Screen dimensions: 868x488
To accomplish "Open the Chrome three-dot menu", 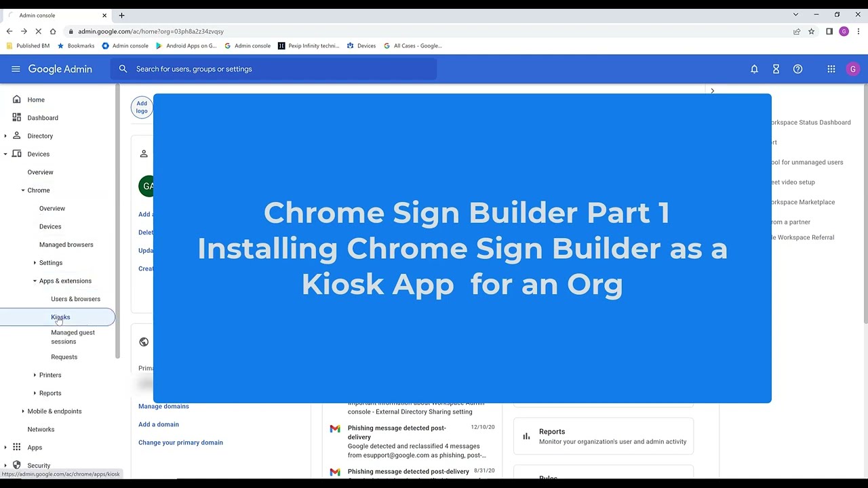I will pyautogui.click(x=859, y=31).
